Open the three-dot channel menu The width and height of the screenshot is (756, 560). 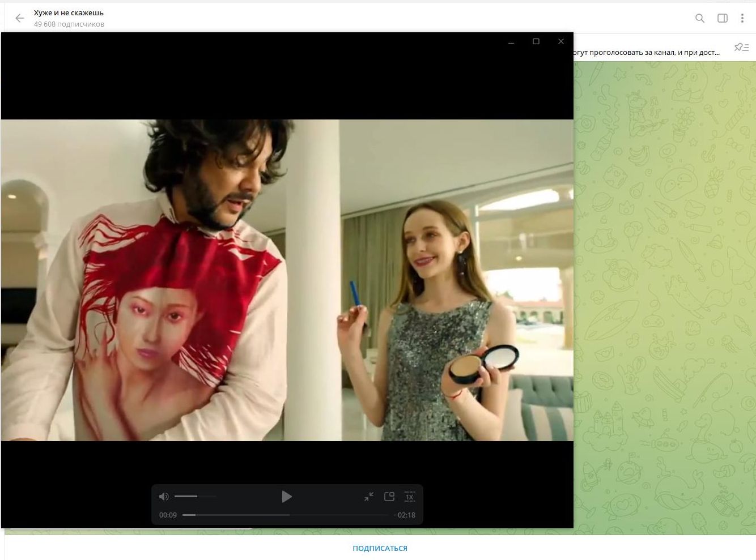coord(742,18)
